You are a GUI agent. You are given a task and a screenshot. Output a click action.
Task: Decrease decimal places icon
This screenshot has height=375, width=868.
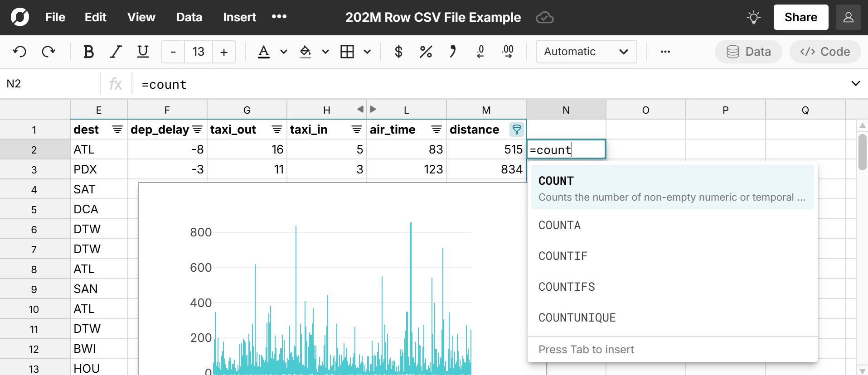tap(480, 52)
